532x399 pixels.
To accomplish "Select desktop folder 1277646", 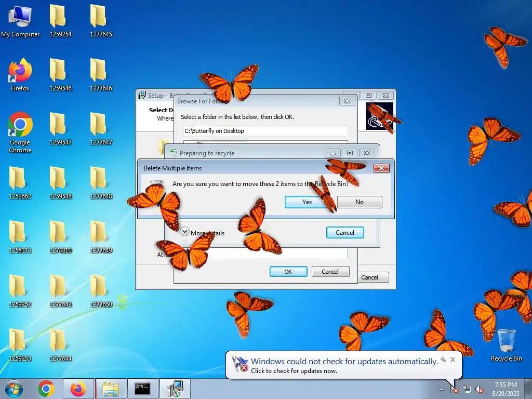I will (x=101, y=75).
